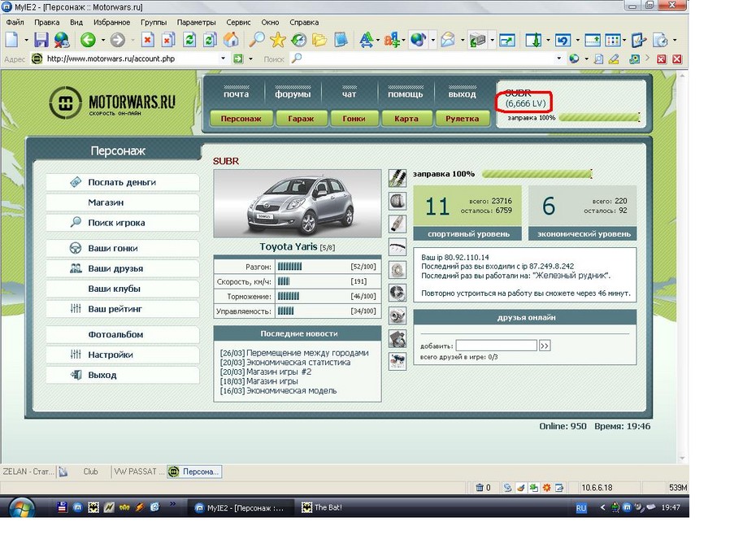
Task: Click the green Go arrow beside address
Action: (238, 59)
